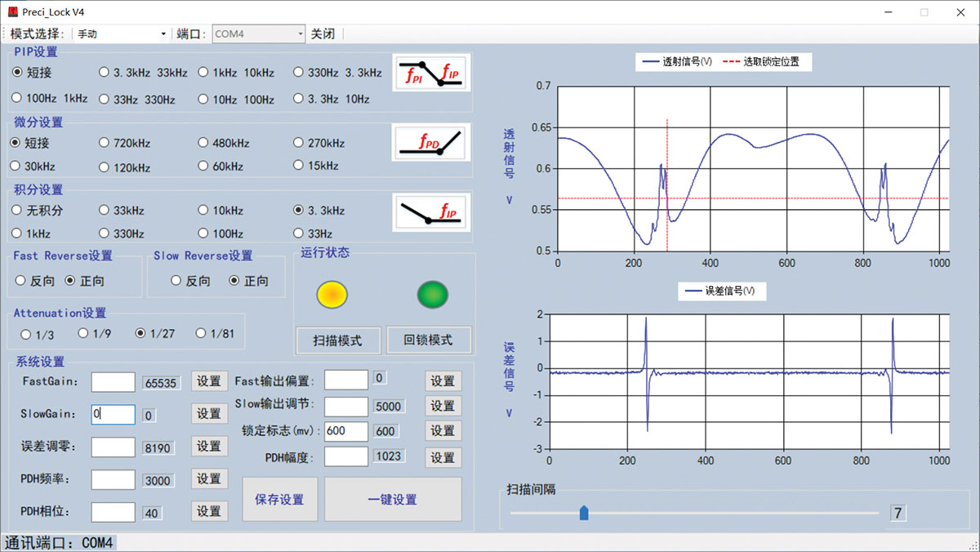Image resolution: width=980 pixels, height=552 pixels.
Task: Choose 1/81 attenuation option
Action: click(x=201, y=333)
